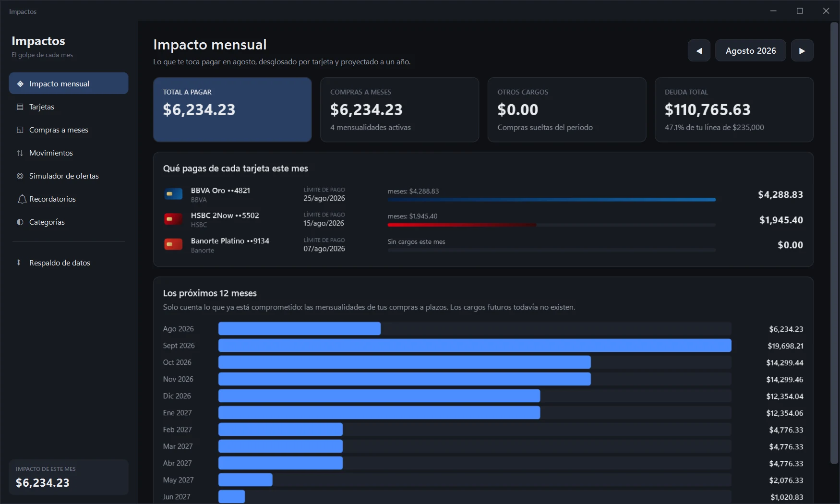Click the Ago 2026 projection bar
Screen dimensions: 840x504
[300, 329]
